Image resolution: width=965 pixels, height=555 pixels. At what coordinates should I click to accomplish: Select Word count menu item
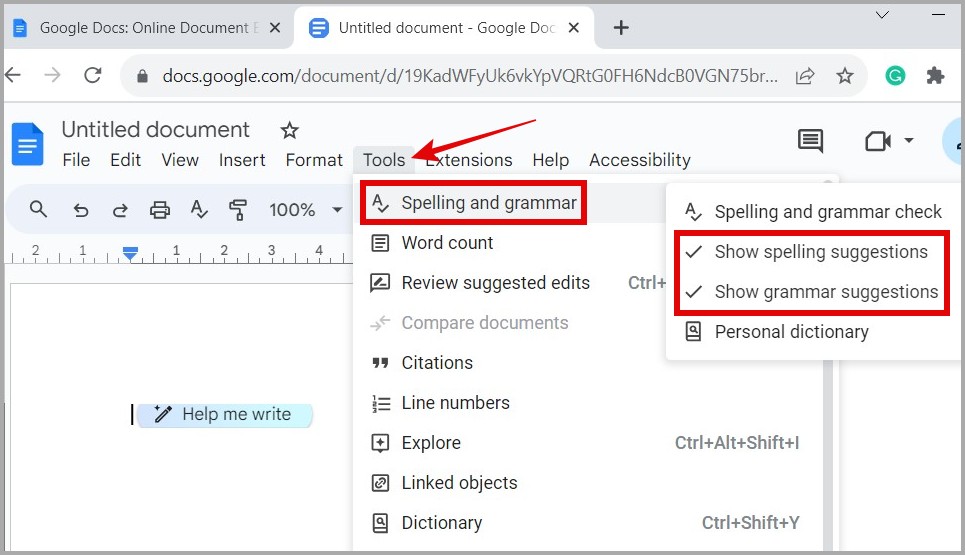coord(511,243)
